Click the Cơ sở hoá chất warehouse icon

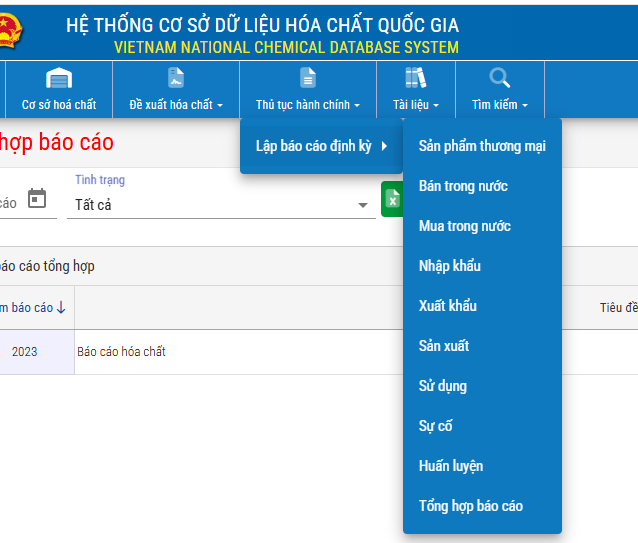[x=59, y=79]
